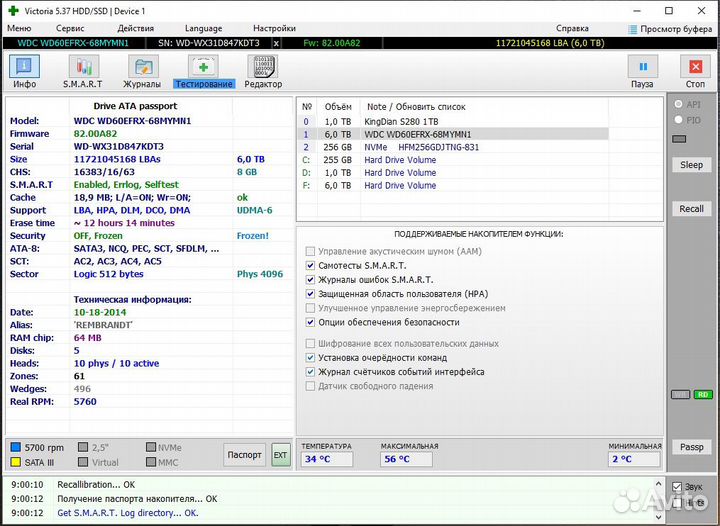Viewport: 720px width, 526px height.
Task: Open the Редактор toolbar icon
Action: (263, 67)
